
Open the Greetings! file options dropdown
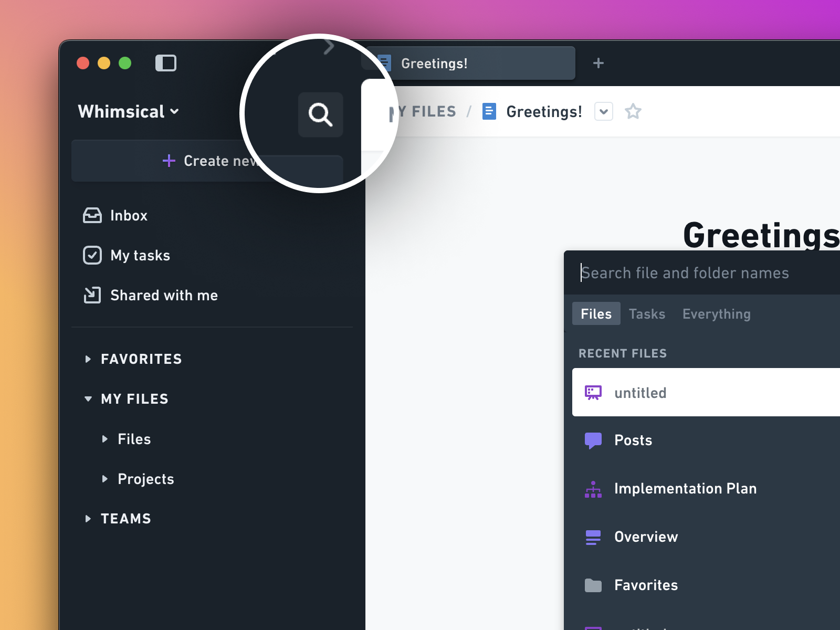tap(603, 111)
